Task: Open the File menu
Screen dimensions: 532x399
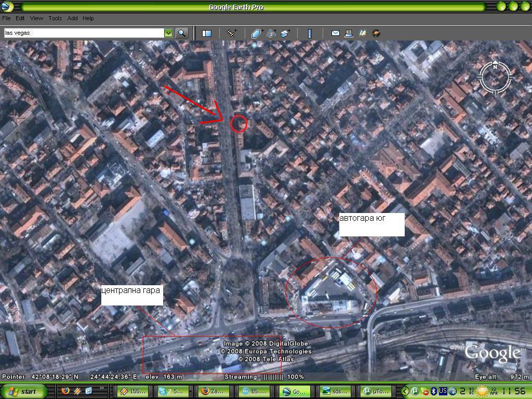Action: tap(6, 18)
